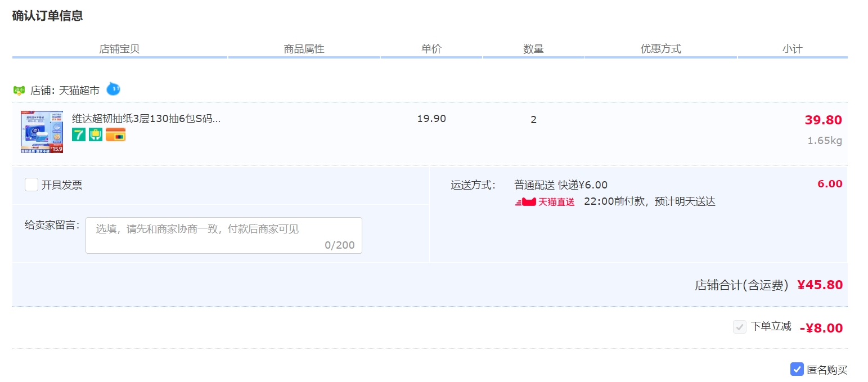Screen dimensions: 868x382
Task: Click the 数量 column header
Action: (533, 49)
